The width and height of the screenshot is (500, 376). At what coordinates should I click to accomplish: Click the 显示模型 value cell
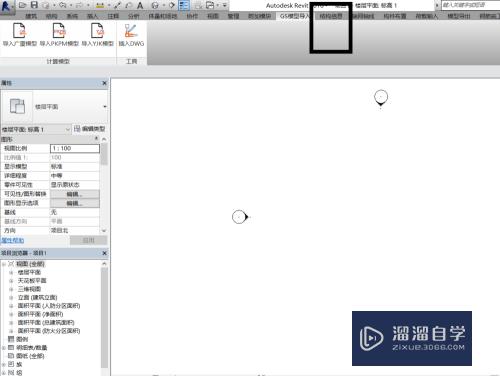tap(75, 167)
